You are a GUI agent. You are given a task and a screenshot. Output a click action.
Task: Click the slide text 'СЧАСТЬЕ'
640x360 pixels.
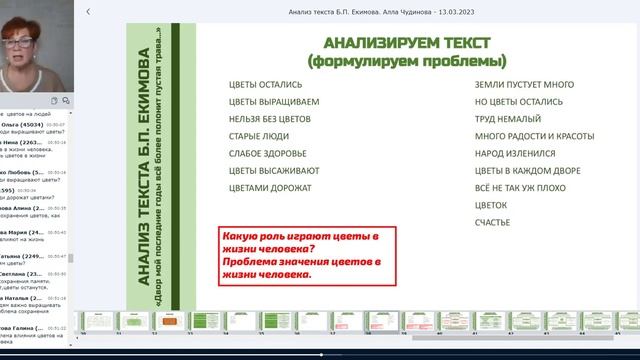(x=492, y=222)
